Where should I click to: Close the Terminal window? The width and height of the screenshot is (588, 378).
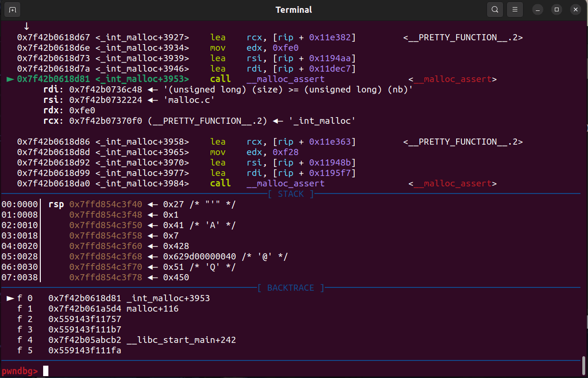point(575,9)
